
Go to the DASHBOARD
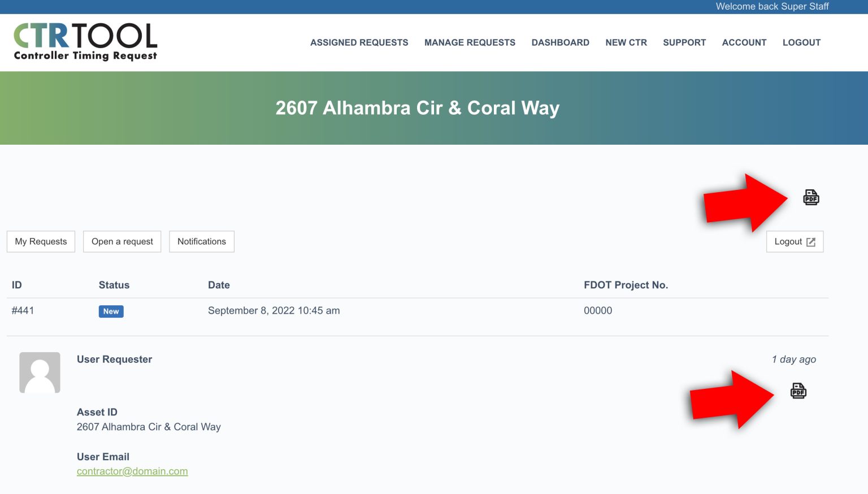tap(560, 42)
